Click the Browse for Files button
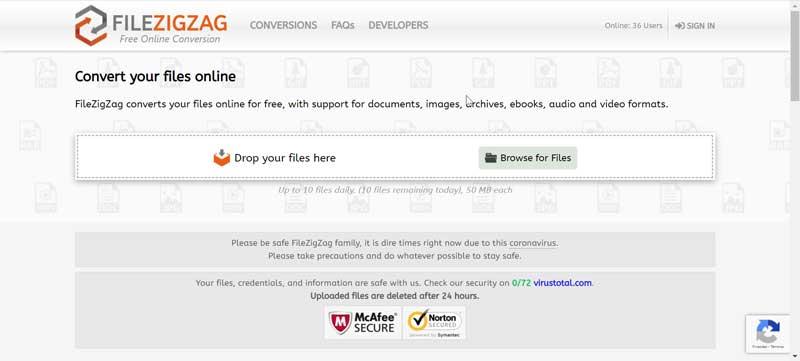Viewport: 800px width, 361px height. point(528,158)
